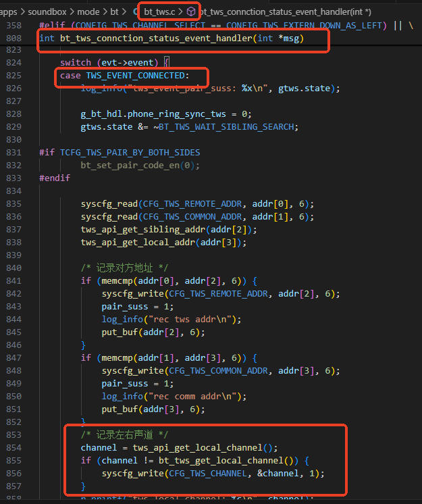
Task: Click line number 847 in the gutter
Action: [x=14, y=358]
